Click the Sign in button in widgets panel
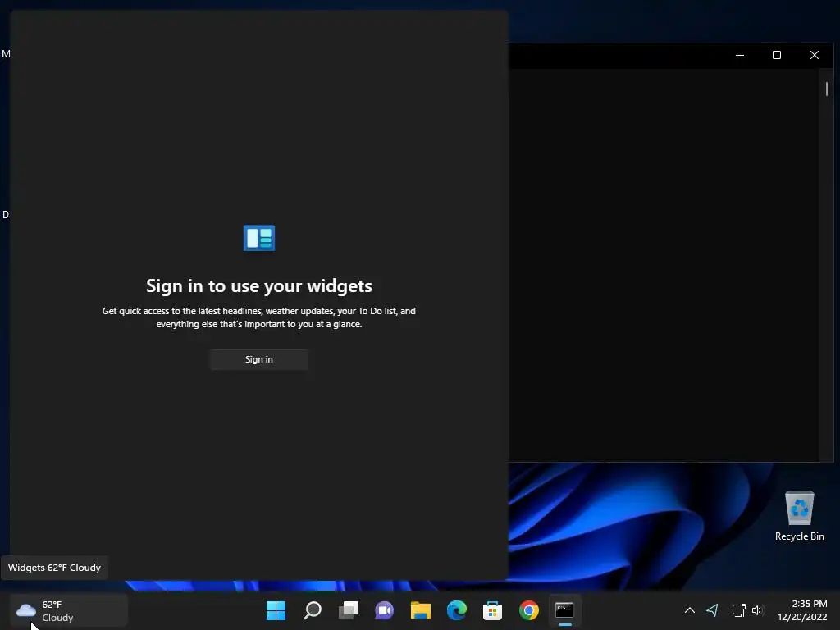Screen dimensions: 840x630 tap(258, 359)
